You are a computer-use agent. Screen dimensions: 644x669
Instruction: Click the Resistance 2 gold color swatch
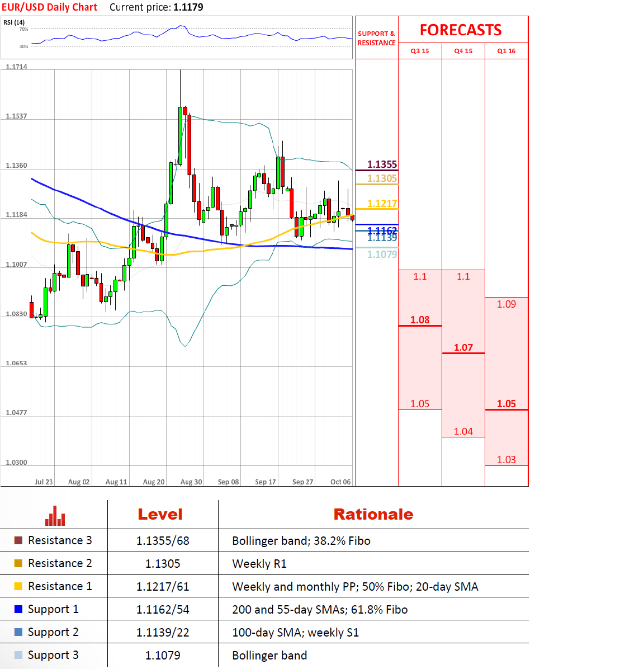18,564
